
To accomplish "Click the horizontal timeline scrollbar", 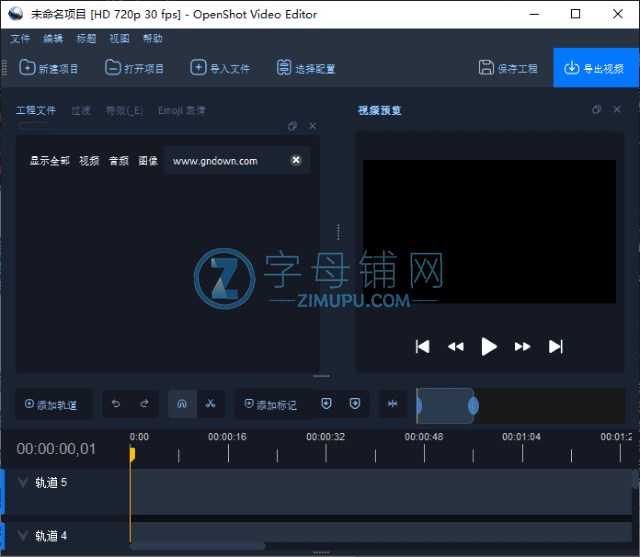I will [x=198, y=546].
